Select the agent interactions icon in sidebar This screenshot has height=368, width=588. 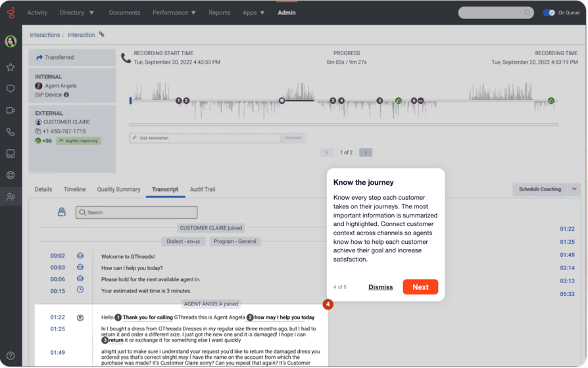(x=11, y=196)
